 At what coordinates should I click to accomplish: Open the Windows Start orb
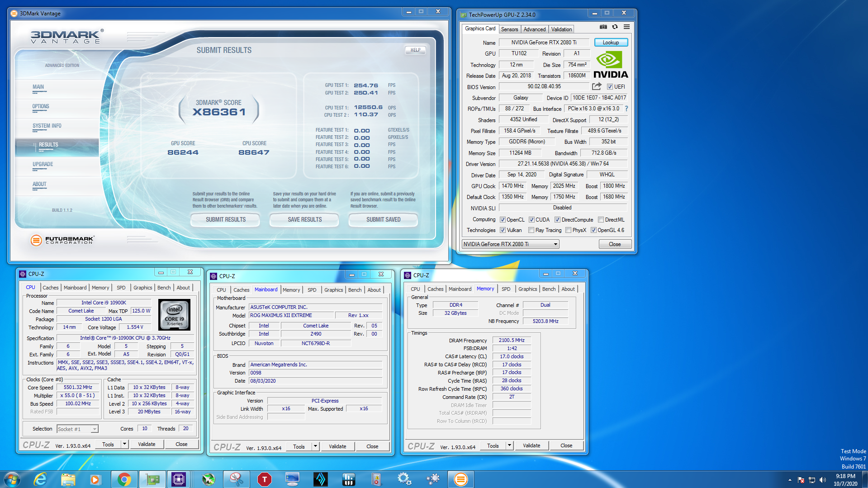coord(12,479)
